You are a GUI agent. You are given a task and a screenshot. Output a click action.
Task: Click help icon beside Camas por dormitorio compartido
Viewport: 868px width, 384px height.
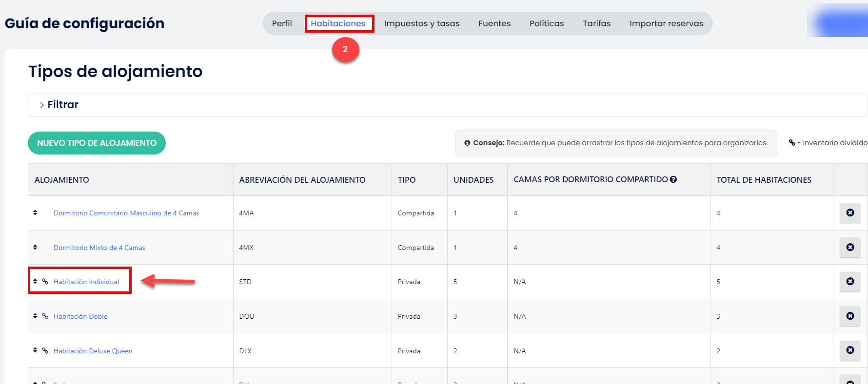tap(673, 179)
